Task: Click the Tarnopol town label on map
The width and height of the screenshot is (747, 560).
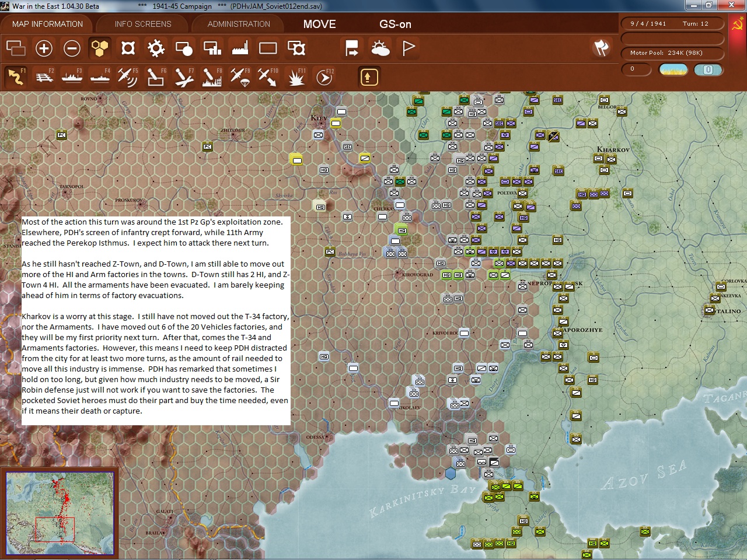Action: pos(72,187)
